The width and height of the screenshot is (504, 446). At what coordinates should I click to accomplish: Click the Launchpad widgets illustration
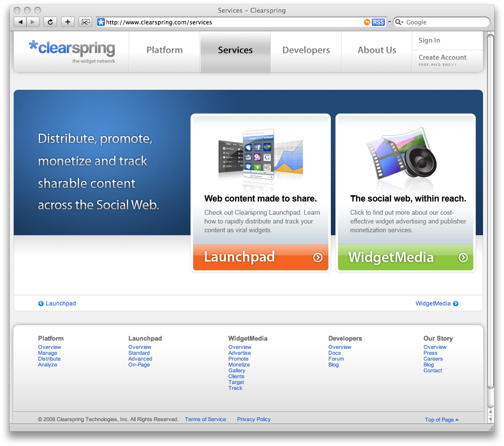(261, 156)
